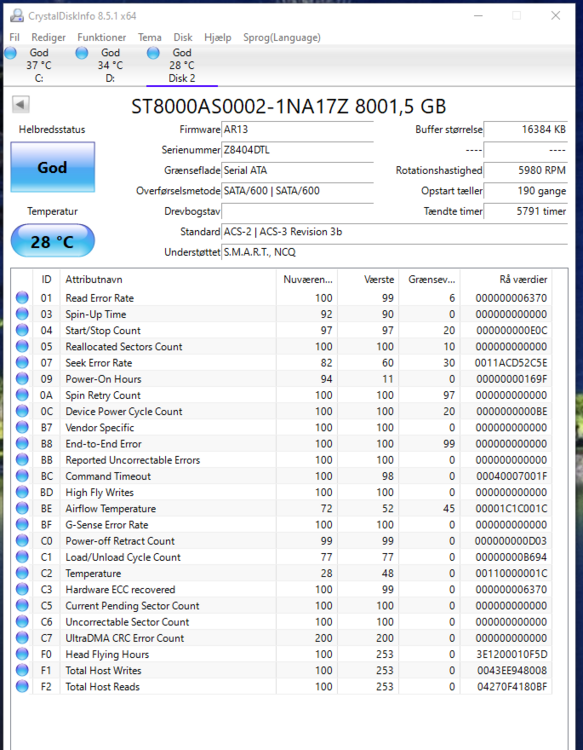The height and width of the screenshot is (750, 583).
Task: Open the Disk menu
Action: pos(183,37)
